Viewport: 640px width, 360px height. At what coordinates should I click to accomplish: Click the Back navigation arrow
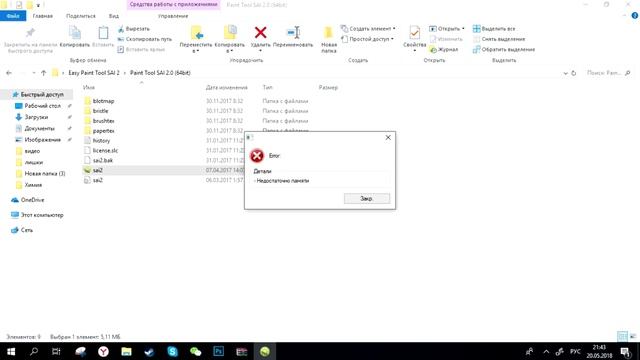(x=9, y=73)
